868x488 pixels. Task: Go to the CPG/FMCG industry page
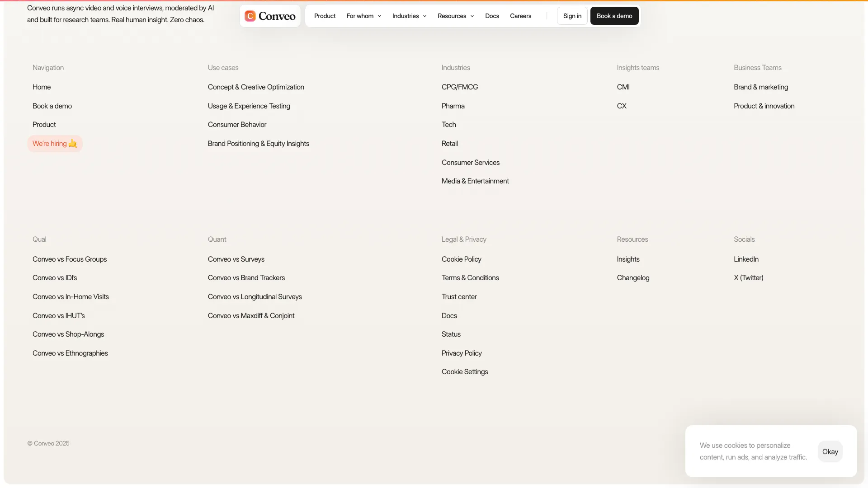(459, 87)
